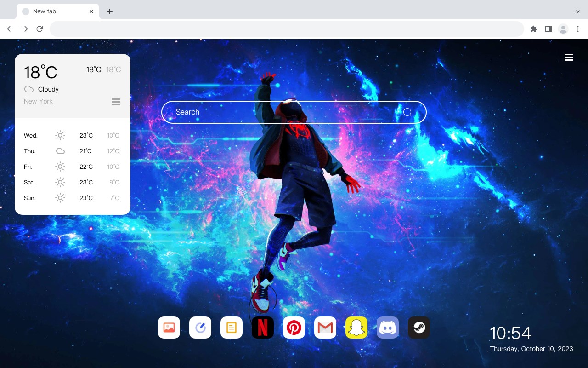Close the New tab tab
The height and width of the screenshot is (368, 588).
91,11
